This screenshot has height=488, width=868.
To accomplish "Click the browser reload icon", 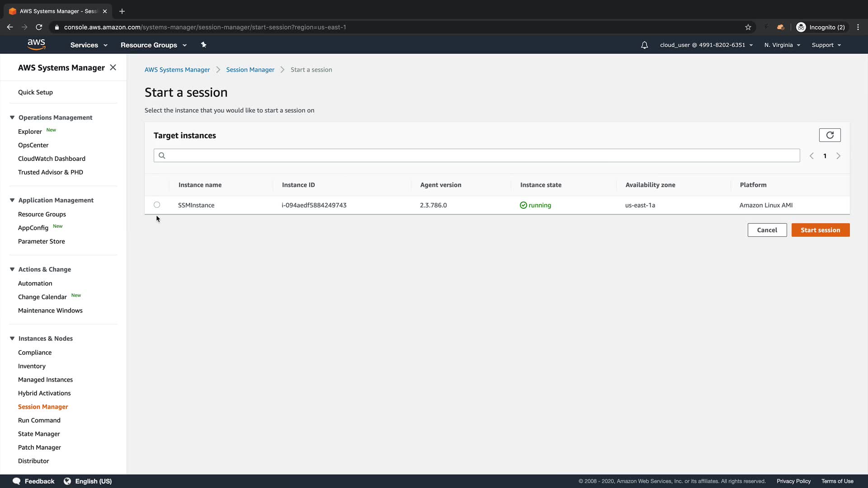I will click(39, 27).
